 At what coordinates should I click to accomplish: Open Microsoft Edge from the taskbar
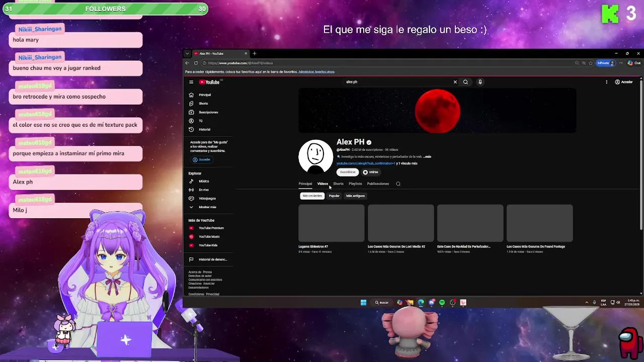point(421,303)
